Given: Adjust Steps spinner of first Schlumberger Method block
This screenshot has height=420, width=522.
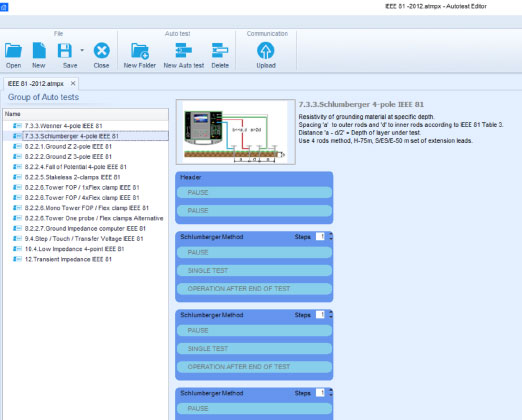Looking at the screenshot, I should click(x=331, y=237).
